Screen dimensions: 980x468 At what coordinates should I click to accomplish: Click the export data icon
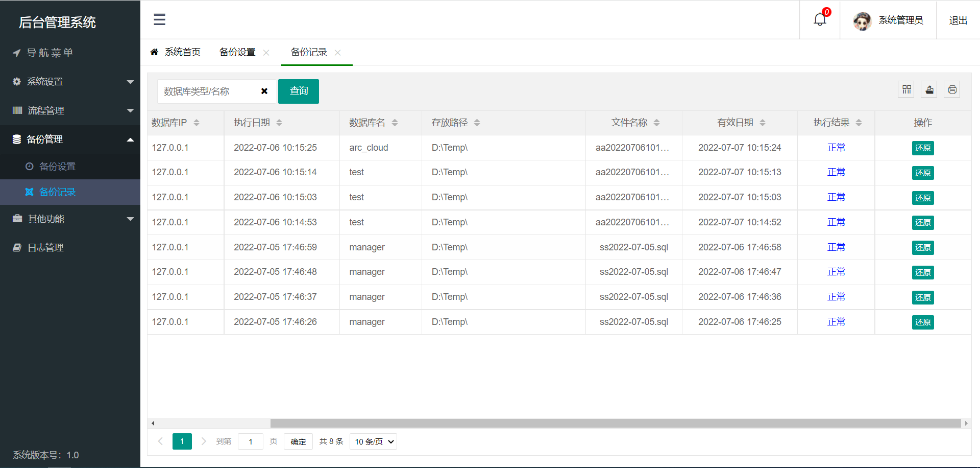929,89
